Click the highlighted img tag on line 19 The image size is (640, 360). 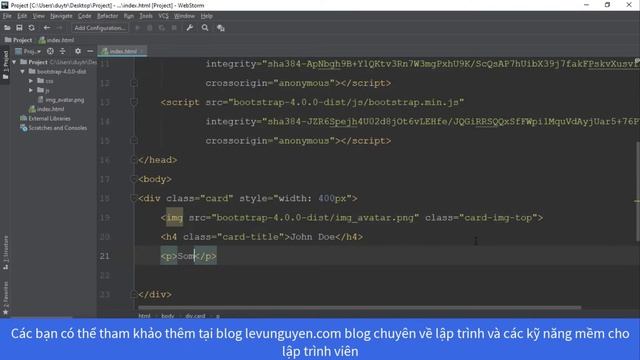(175, 218)
